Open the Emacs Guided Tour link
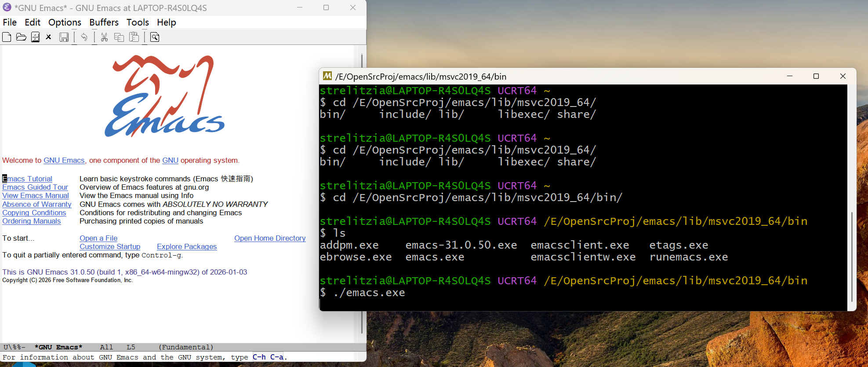The height and width of the screenshot is (367, 868). [x=35, y=187]
